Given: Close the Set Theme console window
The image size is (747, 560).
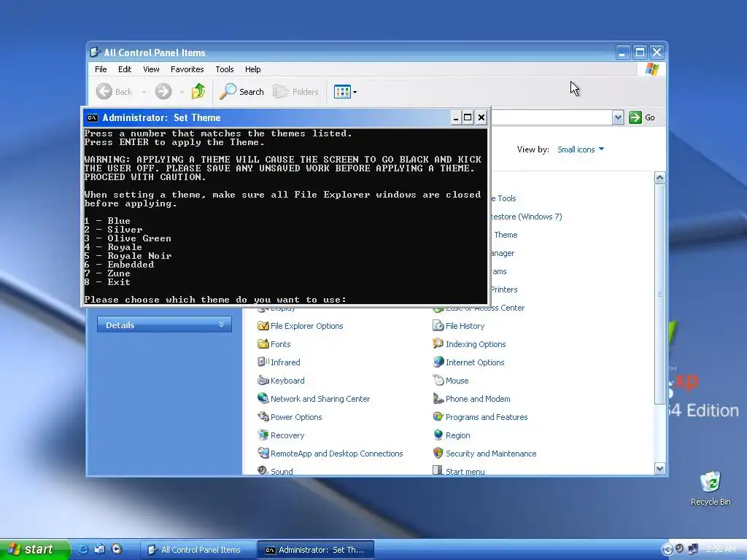Looking at the screenshot, I should (481, 117).
